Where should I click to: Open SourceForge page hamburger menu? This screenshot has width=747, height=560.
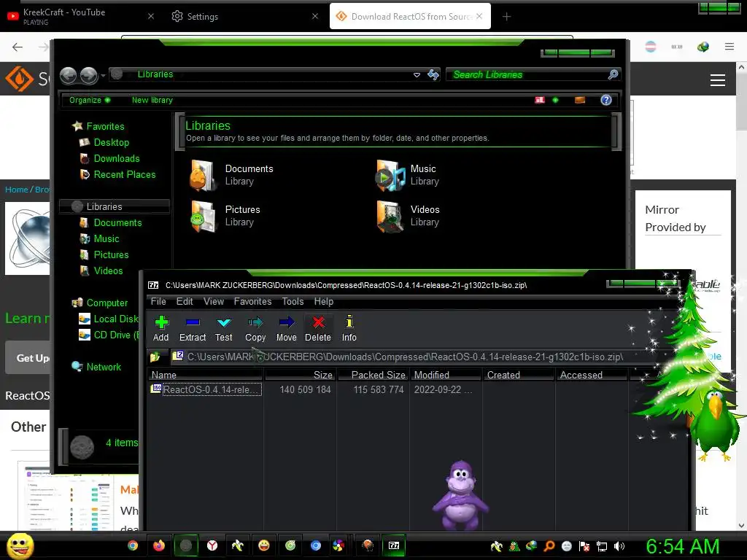(x=718, y=80)
